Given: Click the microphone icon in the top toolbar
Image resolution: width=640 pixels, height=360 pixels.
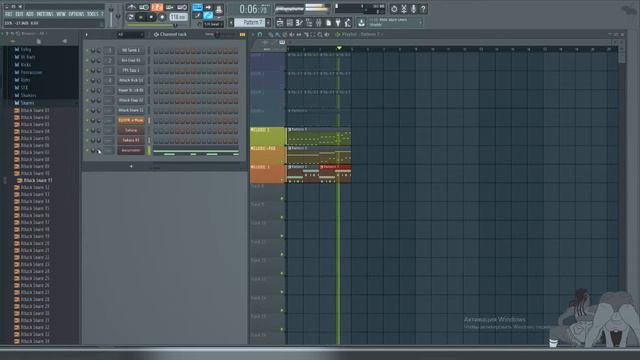Looking at the screenshot, I should pos(413,8).
